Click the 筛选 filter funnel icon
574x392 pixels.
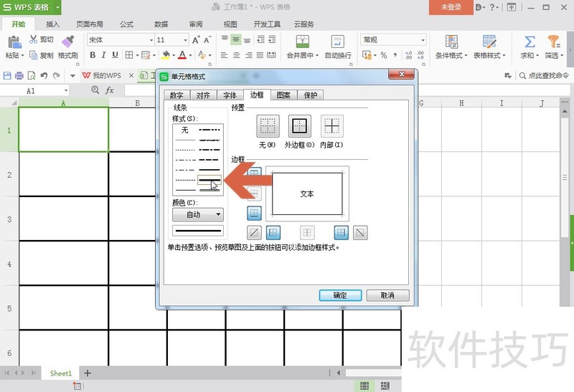point(553,42)
